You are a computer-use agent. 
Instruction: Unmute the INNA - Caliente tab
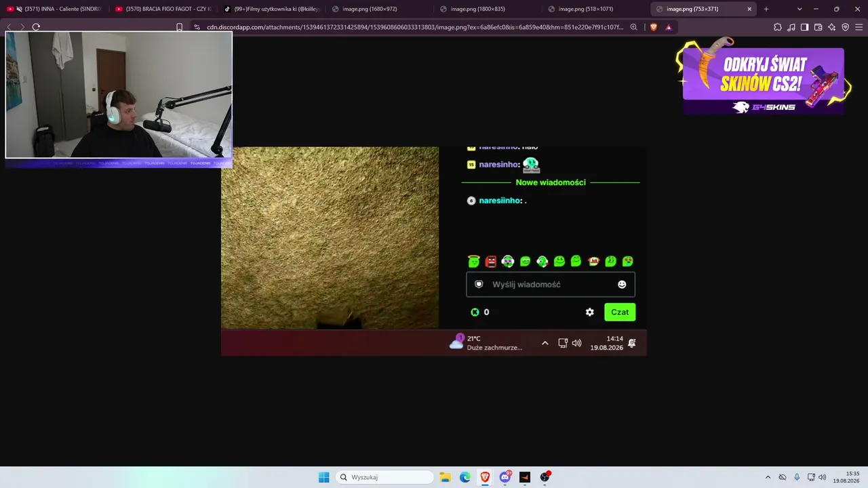click(19, 9)
